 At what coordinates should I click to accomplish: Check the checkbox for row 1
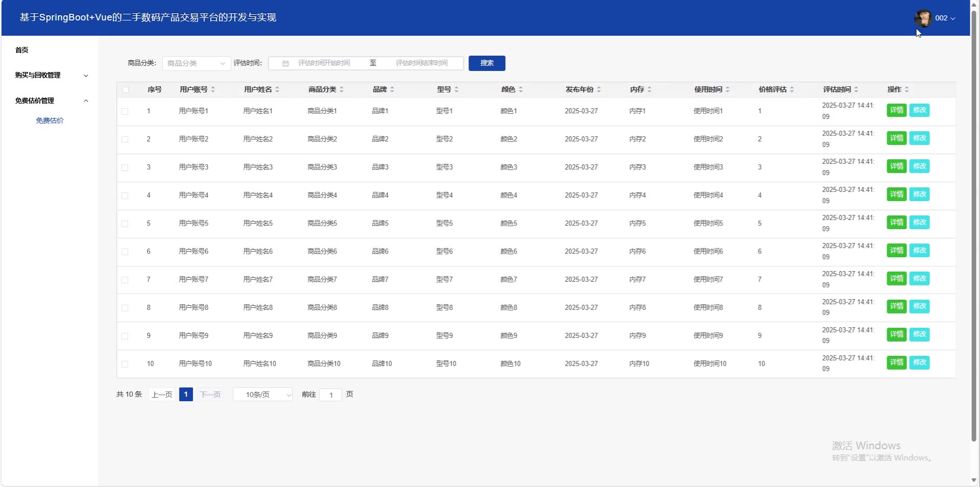(x=125, y=111)
